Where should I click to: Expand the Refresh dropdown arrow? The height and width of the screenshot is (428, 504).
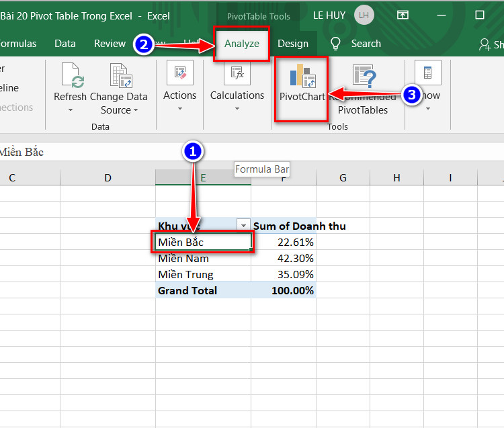[x=71, y=110]
